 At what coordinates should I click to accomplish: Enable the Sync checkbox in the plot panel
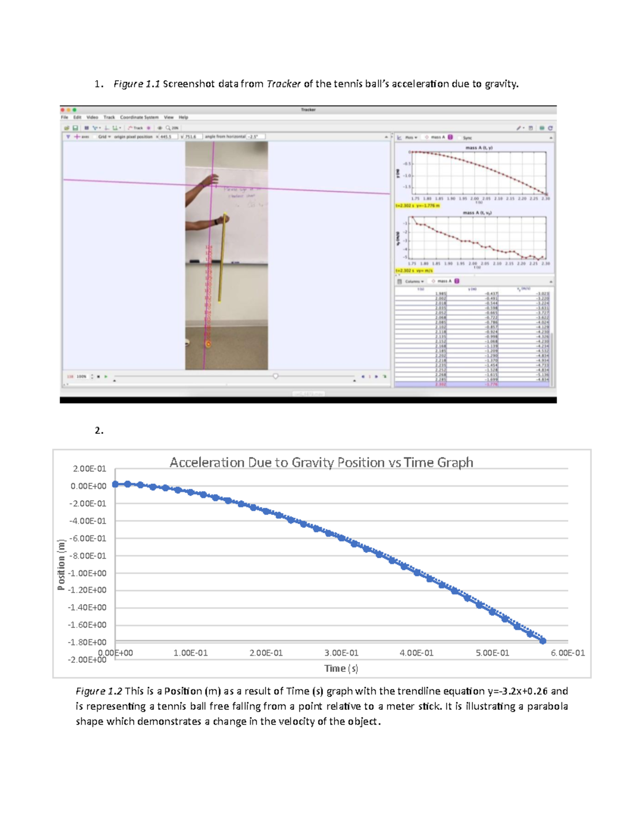click(x=459, y=137)
